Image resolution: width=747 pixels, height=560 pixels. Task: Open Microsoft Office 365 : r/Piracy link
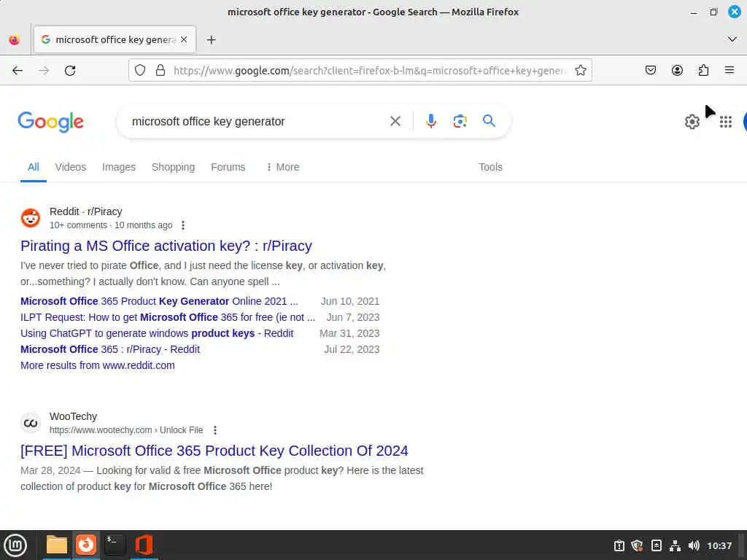coord(110,349)
